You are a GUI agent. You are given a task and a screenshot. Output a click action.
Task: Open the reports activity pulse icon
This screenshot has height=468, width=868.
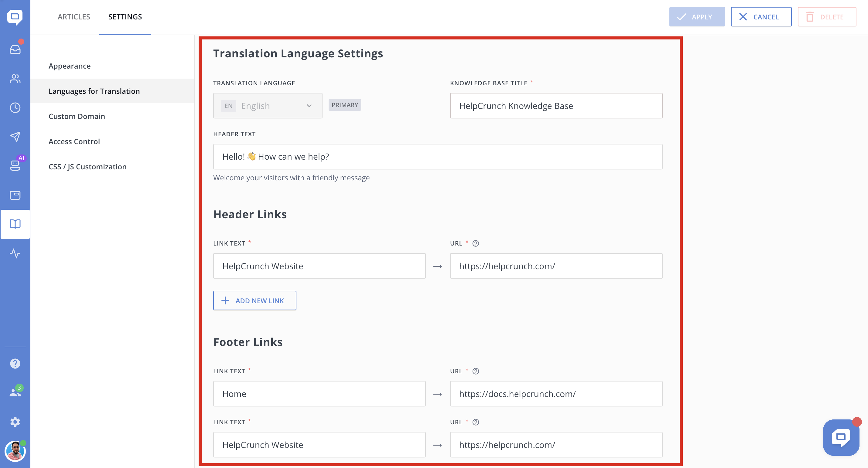[x=15, y=253]
